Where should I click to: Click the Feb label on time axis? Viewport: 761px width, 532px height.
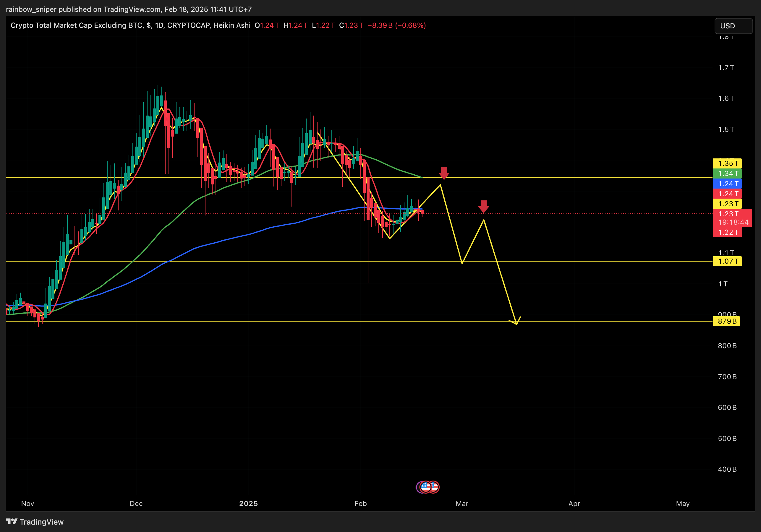click(x=361, y=504)
